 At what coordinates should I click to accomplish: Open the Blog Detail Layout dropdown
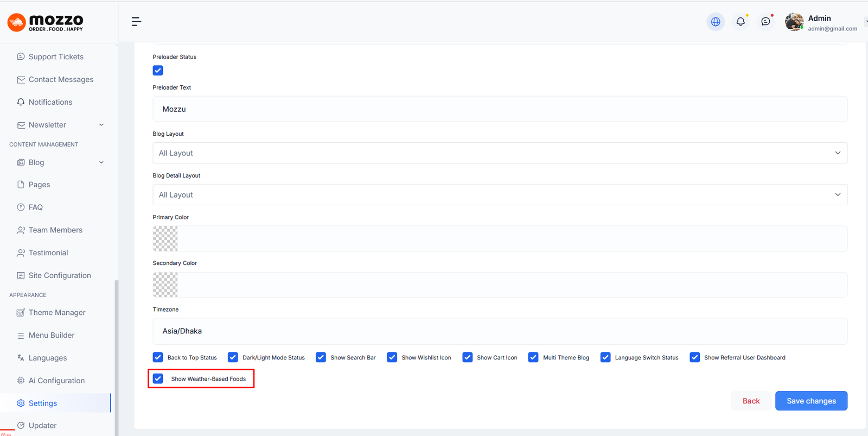(x=499, y=195)
